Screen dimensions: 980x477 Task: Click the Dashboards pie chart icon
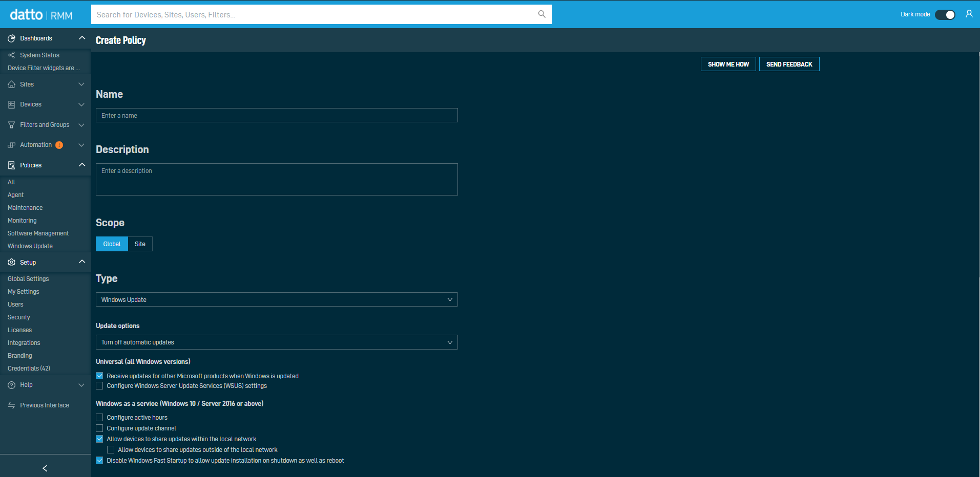(x=11, y=38)
